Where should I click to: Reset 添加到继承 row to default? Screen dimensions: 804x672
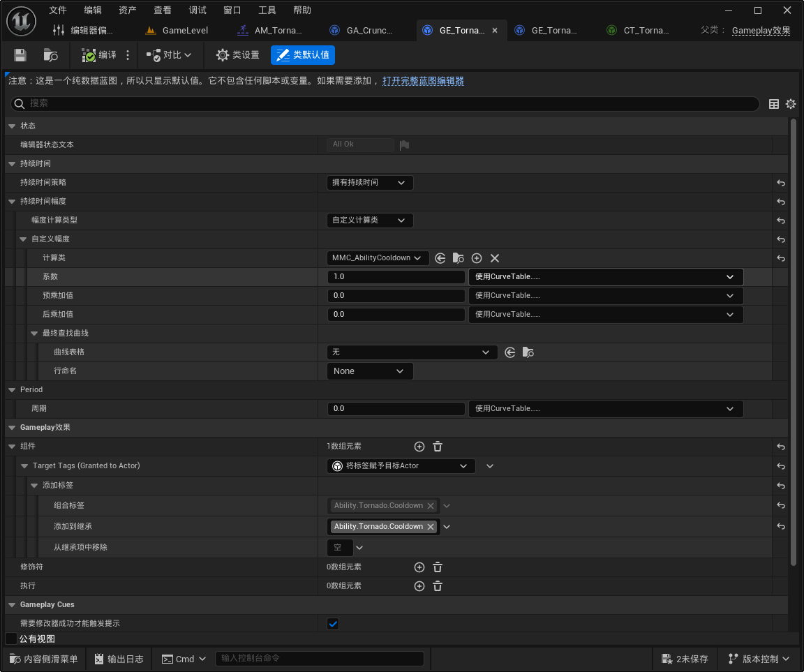coord(780,526)
